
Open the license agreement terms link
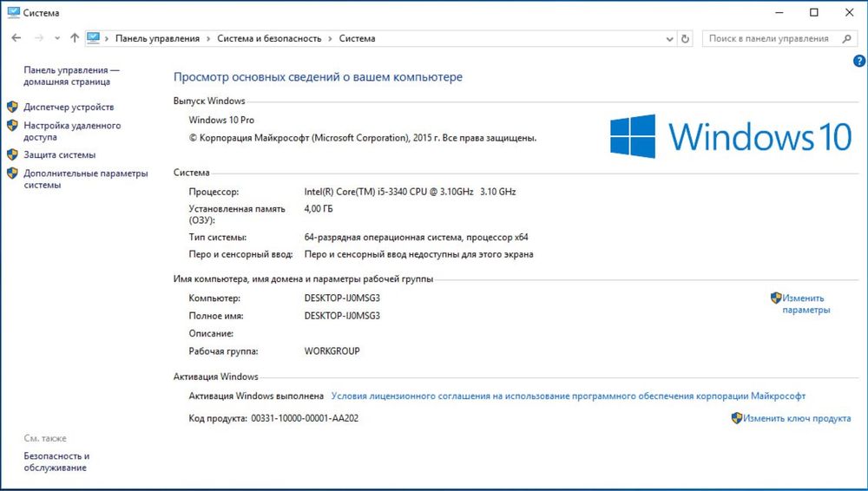[x=568, y=396]
